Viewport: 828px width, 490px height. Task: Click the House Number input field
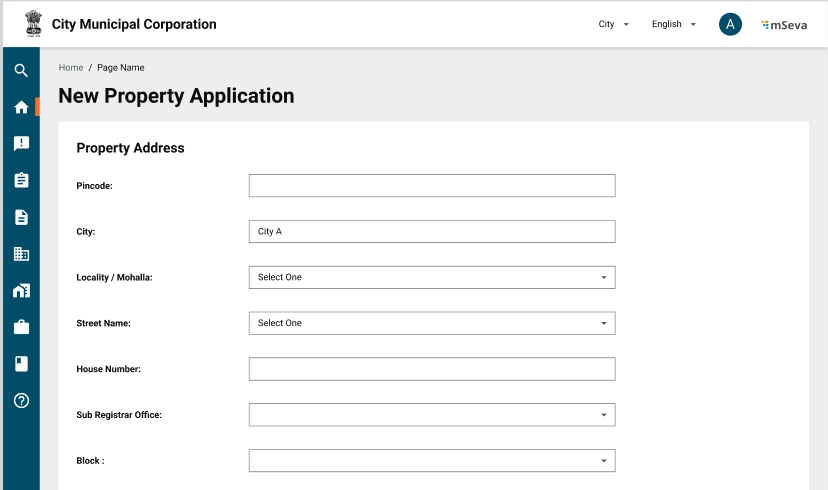click(431, 369)
